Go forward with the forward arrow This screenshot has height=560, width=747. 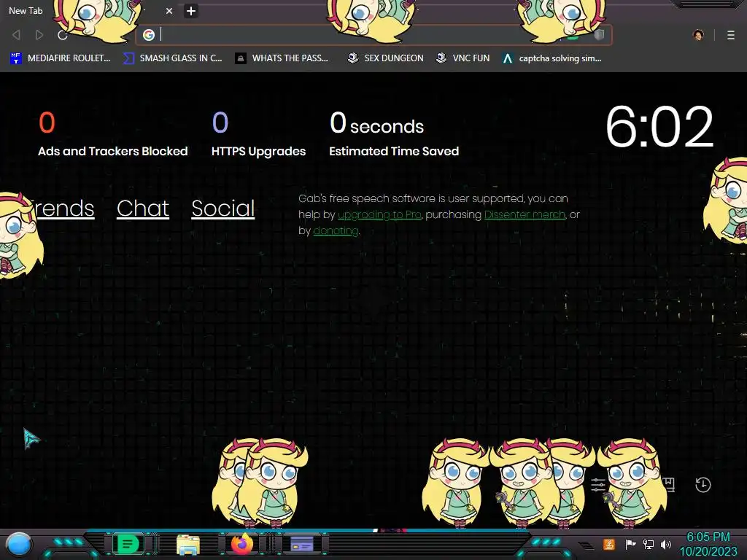click(x=39, y=35)
